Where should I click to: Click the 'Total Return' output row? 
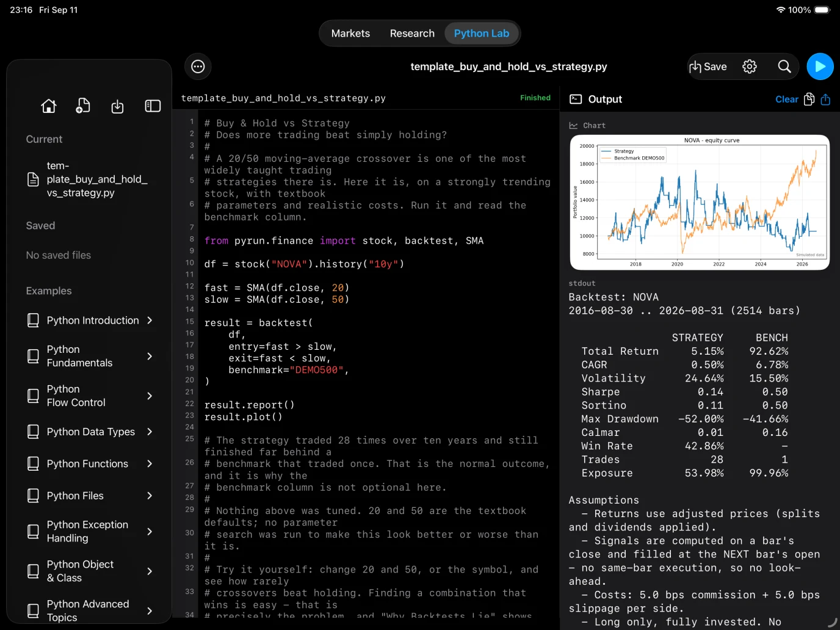tap(684, 352)
